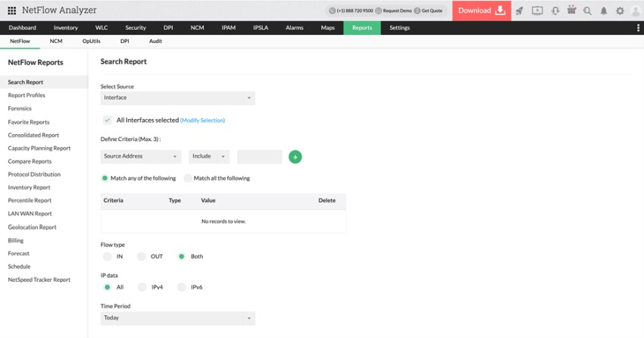Viewport: 644px width, 338px height.
Task: Open the apps grid icon beside NetFlow Analyzer
Action: 12,11
